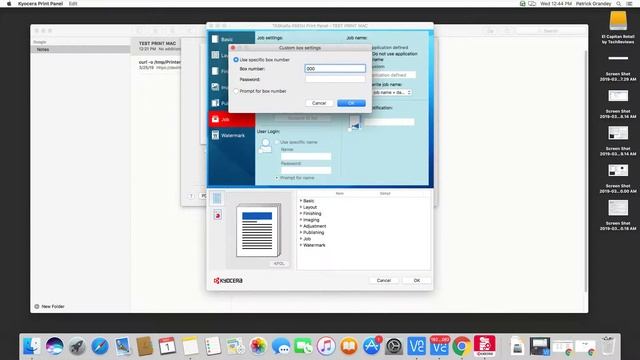Cancel the Custom box settings dialog
Image resolution: width=640 pixels, height=360 pixels.
coord(319,103)
